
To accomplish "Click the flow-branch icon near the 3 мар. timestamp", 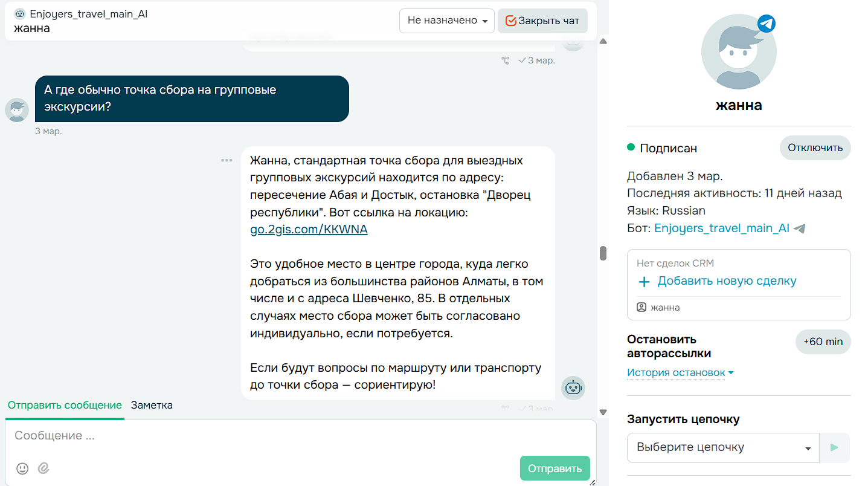I will (x=505, y=60).
